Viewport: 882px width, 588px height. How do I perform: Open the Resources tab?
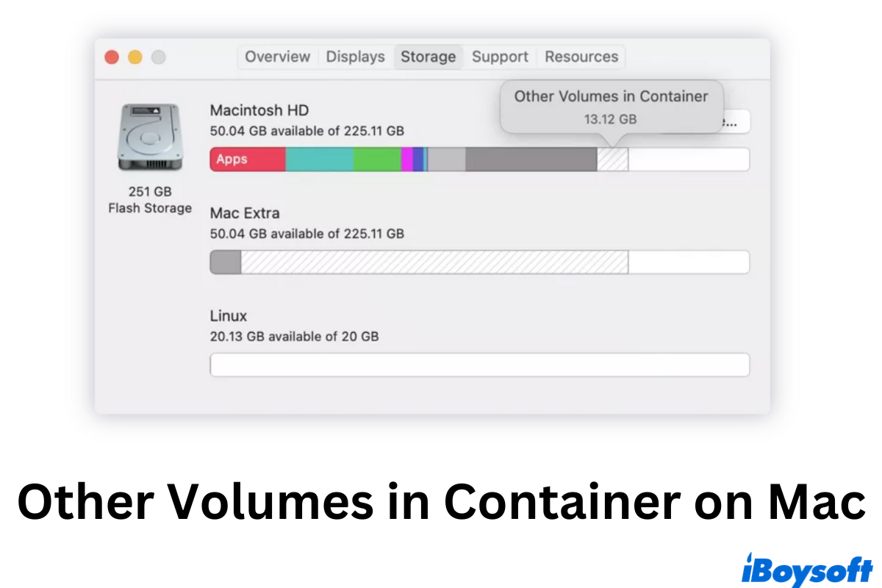[x=581, y=57]
